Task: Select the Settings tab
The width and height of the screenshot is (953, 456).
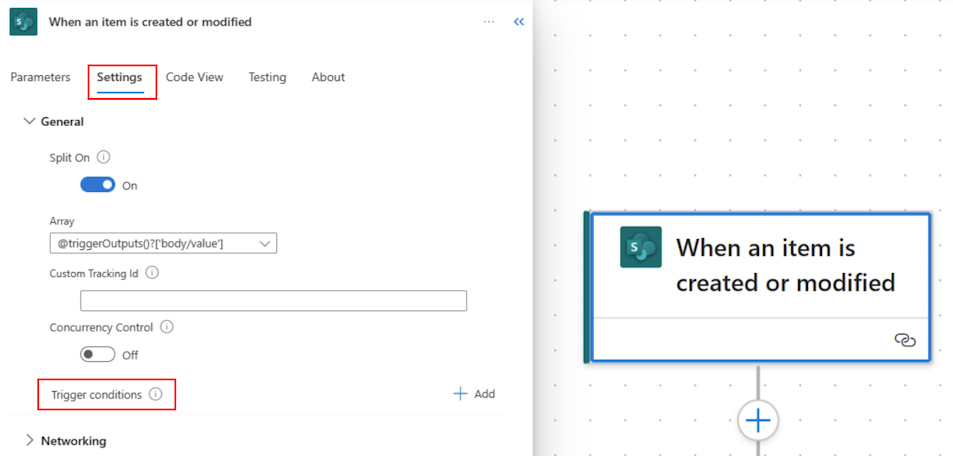Action: click(x=120, y=77)
